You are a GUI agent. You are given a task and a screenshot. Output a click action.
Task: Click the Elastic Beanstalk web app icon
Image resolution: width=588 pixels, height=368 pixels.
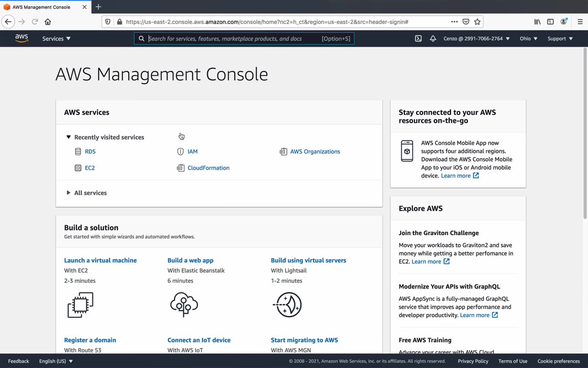[x=184, y=305]
